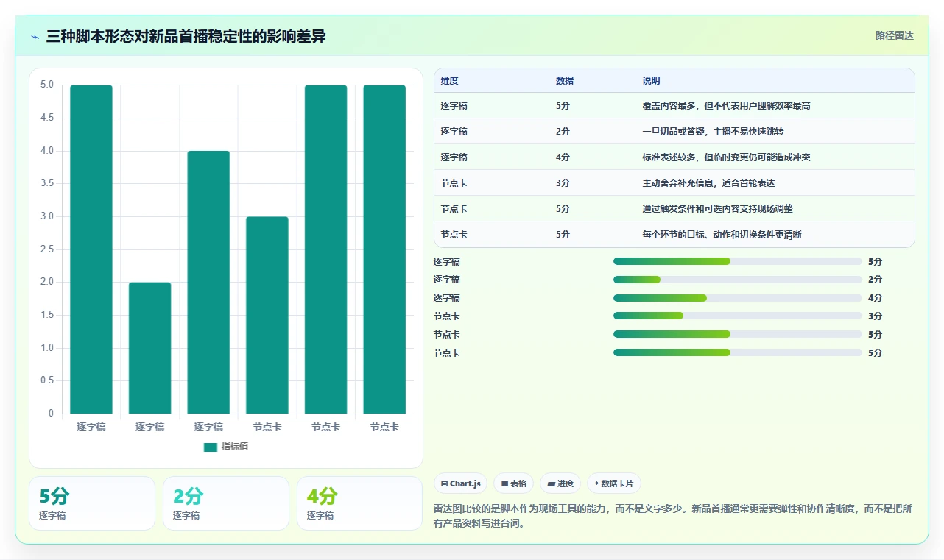Click the lightning icon beside the title
This screenshot has width=944, height=560.
[35, 37]
